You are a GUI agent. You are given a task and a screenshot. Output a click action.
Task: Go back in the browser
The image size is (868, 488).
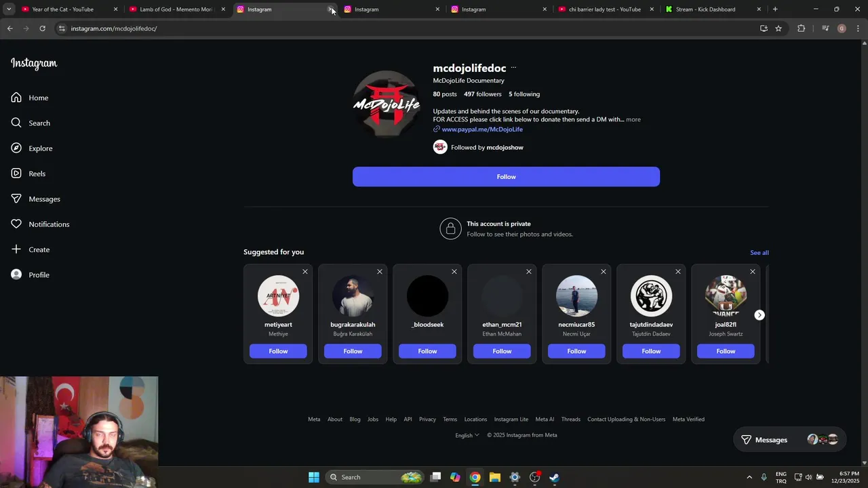tap(9, 28)
